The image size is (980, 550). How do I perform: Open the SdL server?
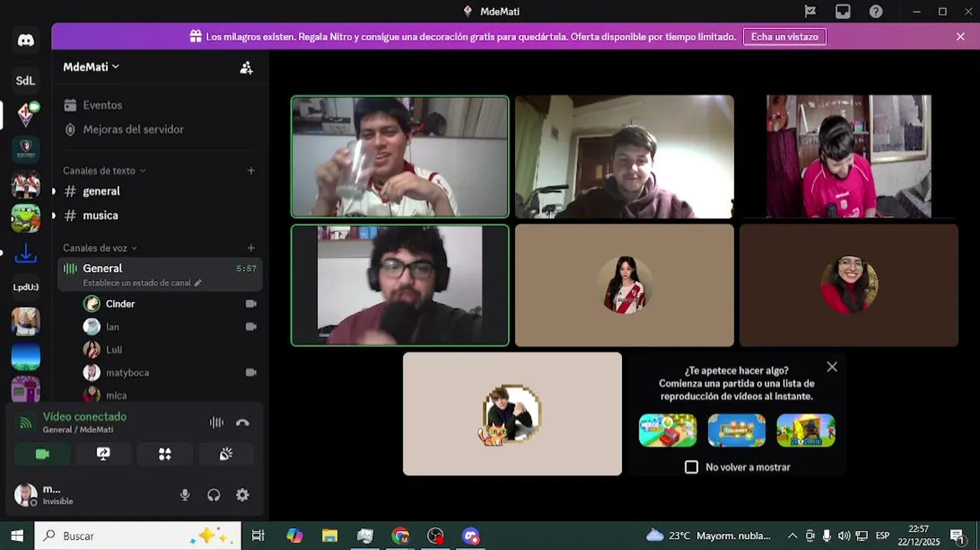tap(26, 80)
